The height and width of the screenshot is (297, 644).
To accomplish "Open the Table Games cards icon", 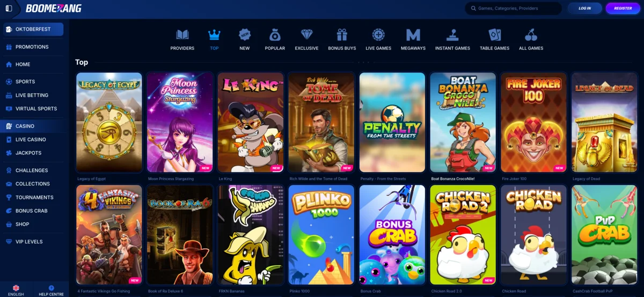I will 494,35.
